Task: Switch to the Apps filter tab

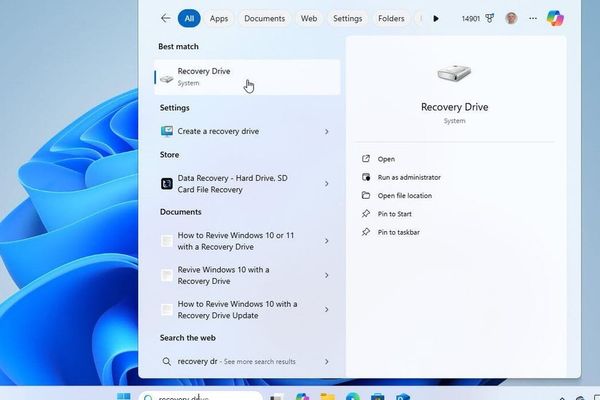Action: click(219, 18)
